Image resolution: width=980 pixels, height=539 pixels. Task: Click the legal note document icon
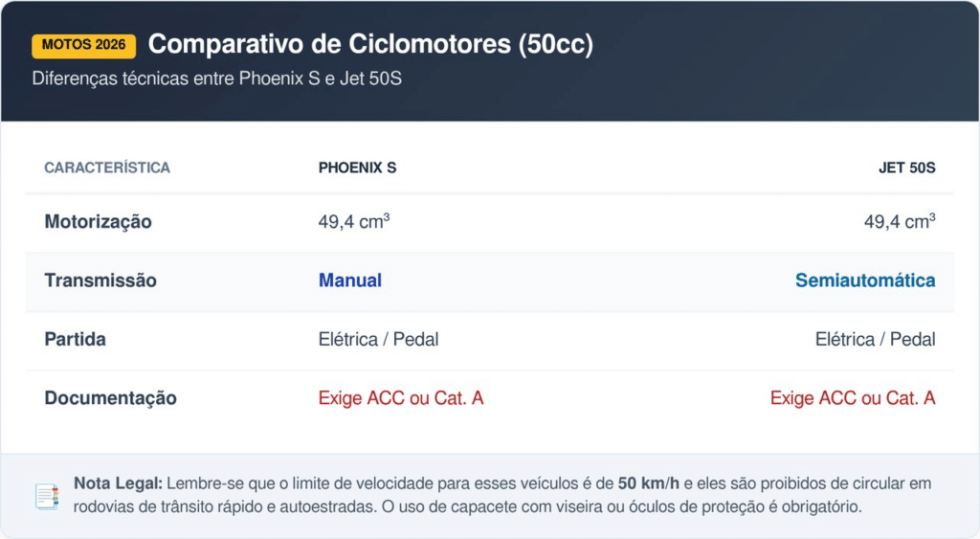click(x=46, y=496)
